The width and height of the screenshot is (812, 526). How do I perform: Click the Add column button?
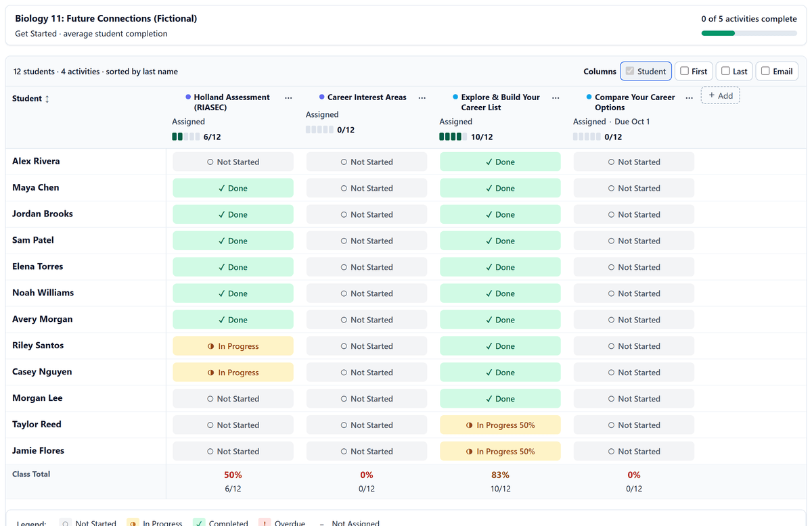(721, 96)
